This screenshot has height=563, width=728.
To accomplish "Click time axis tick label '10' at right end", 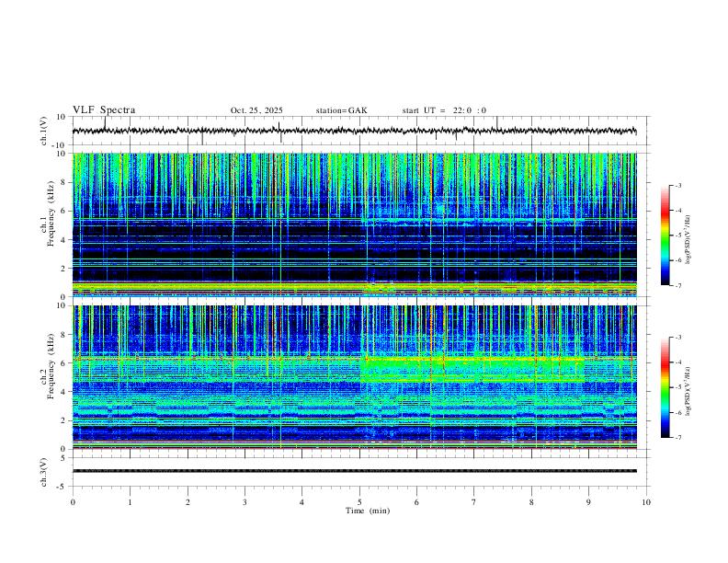I will click(646, 502).
